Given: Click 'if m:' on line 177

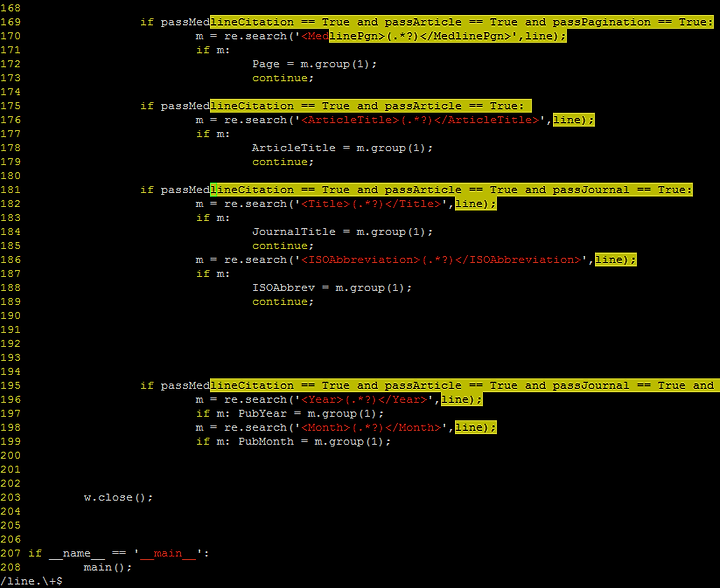Looking at the screenshot, I should (213, 134).
